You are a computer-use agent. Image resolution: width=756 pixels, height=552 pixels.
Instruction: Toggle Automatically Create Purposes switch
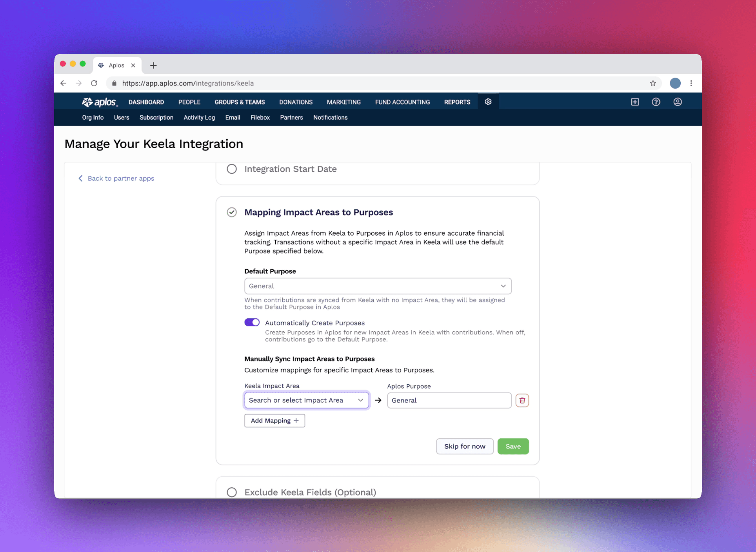[252, 323]
